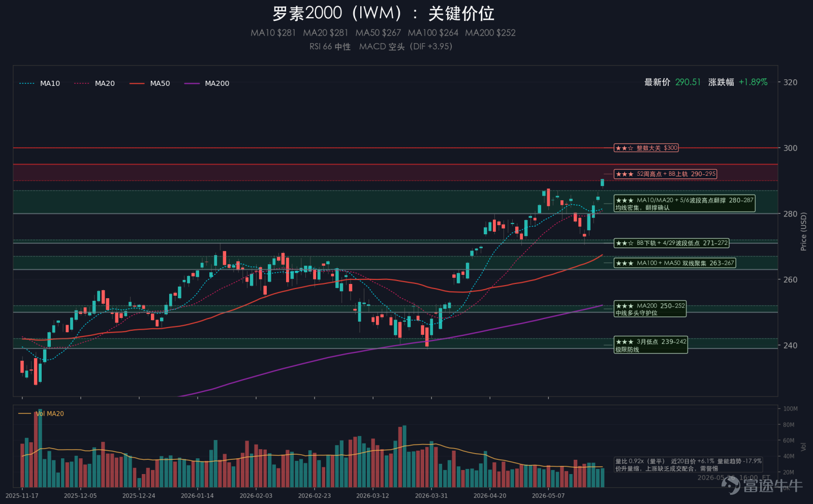Click the MA100 + MA50 双线聚集 263-267 label
The width and height of the screenshot is (813, 504).
pos(674,263)
